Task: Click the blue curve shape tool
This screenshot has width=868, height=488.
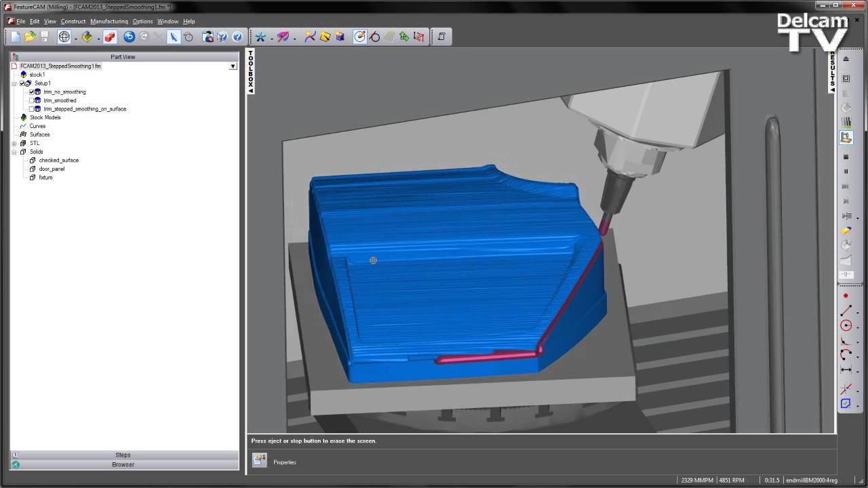Action: pyautogui.click(x=846, y=403)
